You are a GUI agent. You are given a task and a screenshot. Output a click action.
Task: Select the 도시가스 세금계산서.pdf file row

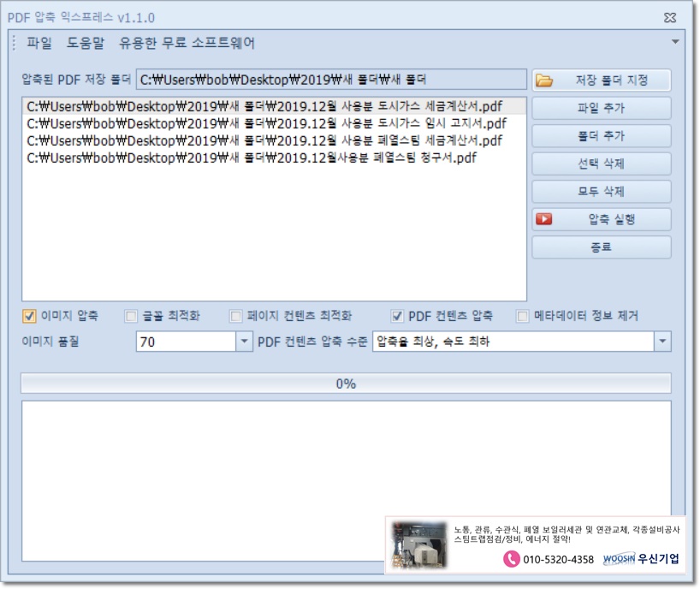274,106
